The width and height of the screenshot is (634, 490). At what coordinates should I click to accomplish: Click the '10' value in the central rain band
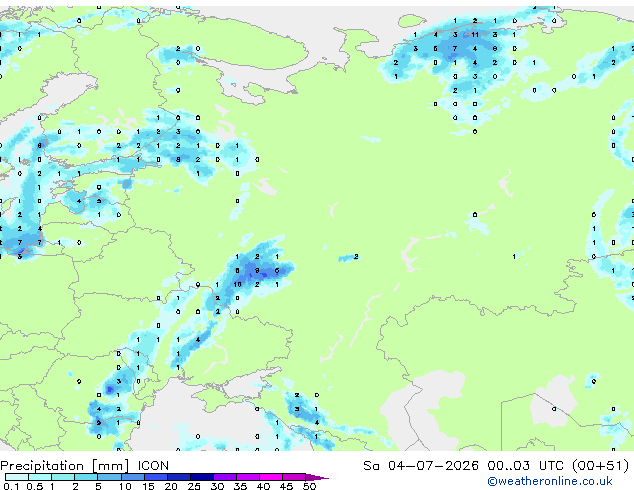coord(237,285)
